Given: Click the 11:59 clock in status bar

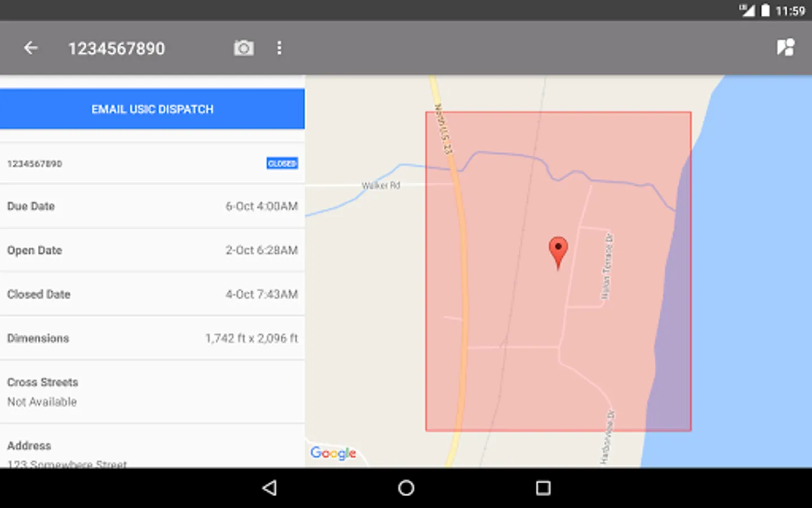Looking at the screenshot, I should coord(790,11).
